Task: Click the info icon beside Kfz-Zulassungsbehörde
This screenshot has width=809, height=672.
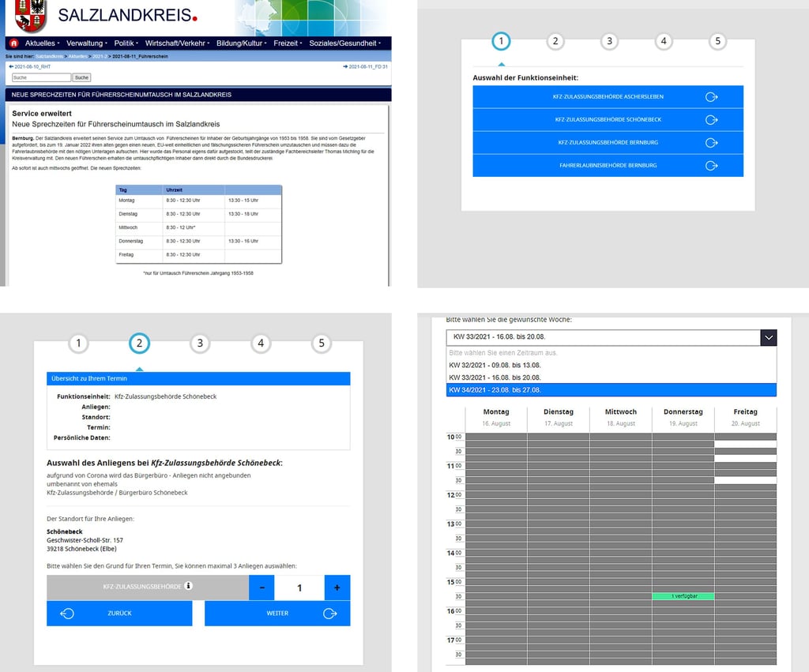Action: (188, 586)
